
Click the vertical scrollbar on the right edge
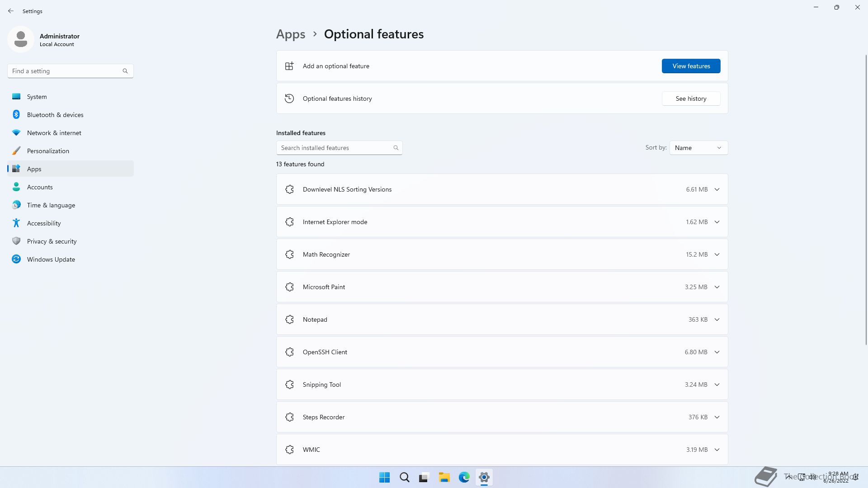pyautogui.click(x=866, y=199)
